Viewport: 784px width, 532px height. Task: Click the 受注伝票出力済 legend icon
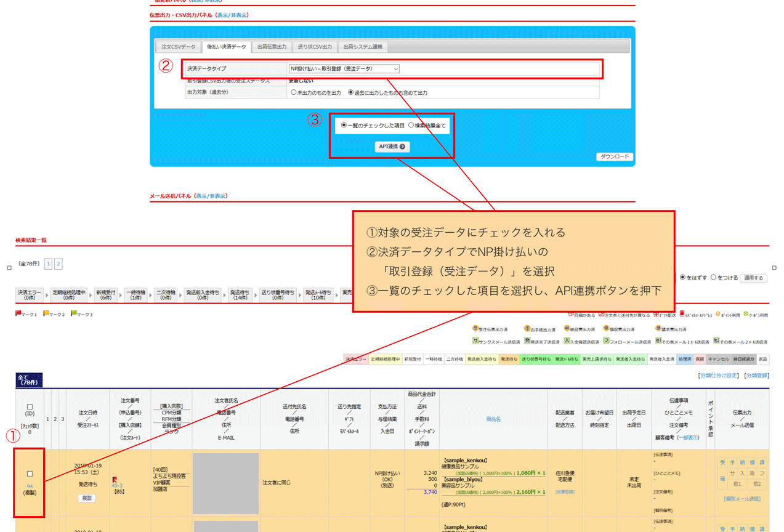coord(475,329)
